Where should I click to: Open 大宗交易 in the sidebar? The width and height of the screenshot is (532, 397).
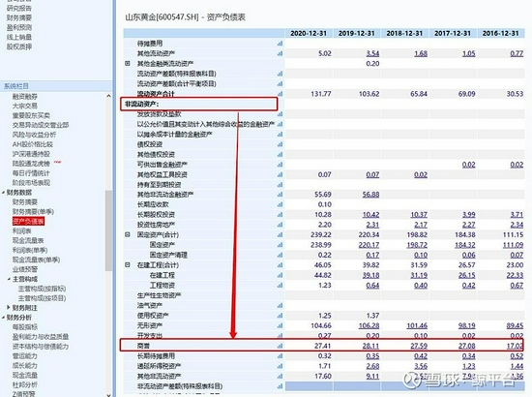click(25, 106)
